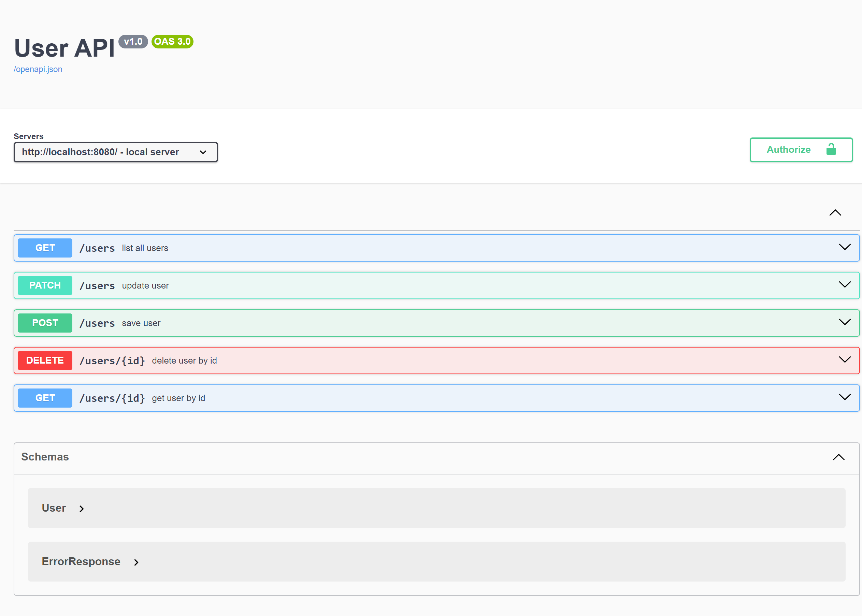
Task: Click the PATCH method badge
Action: coord(45,285)
